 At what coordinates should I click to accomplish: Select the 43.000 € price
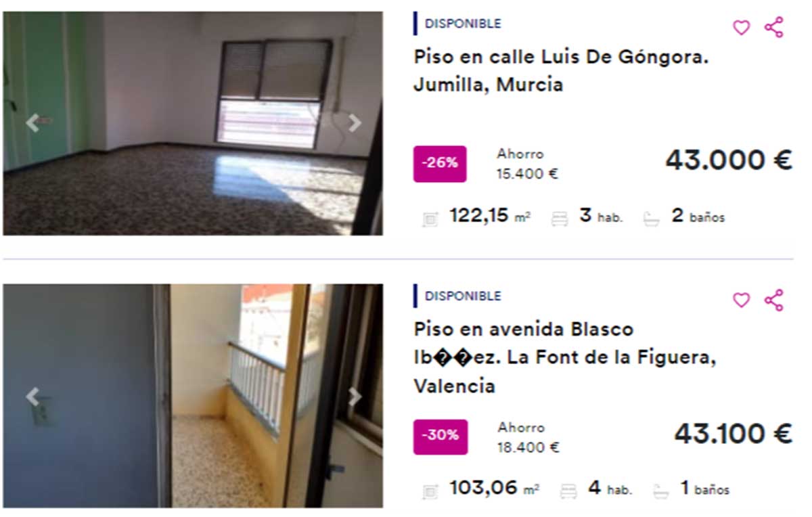point(728,160)
